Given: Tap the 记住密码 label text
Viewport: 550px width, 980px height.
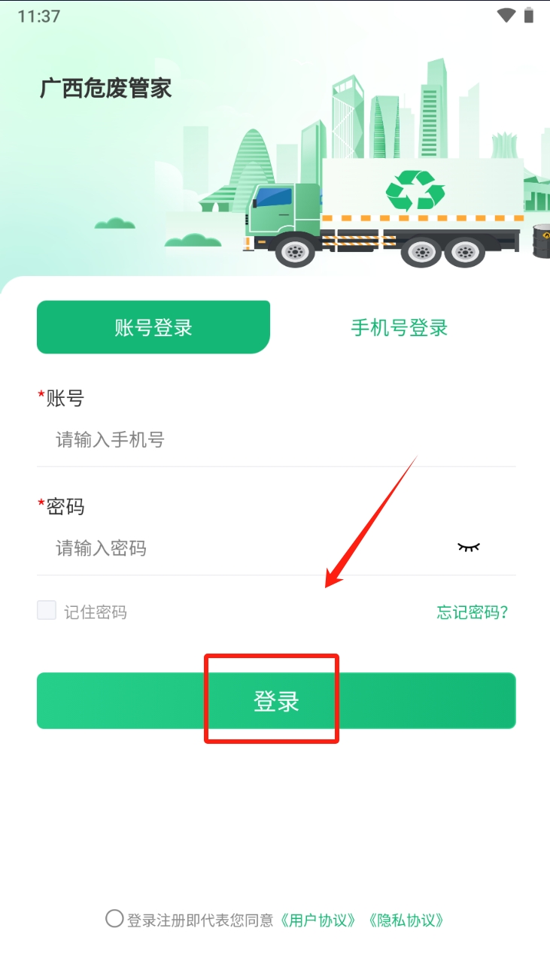Looking at the screenshot, I should coord(96,612).
